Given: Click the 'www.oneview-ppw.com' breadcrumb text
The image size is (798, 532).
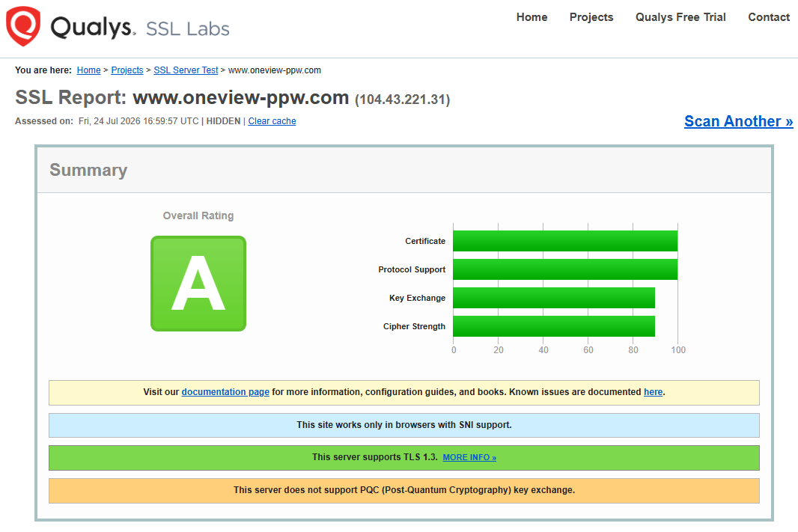Looking at the screenshot, I should 274,70.
